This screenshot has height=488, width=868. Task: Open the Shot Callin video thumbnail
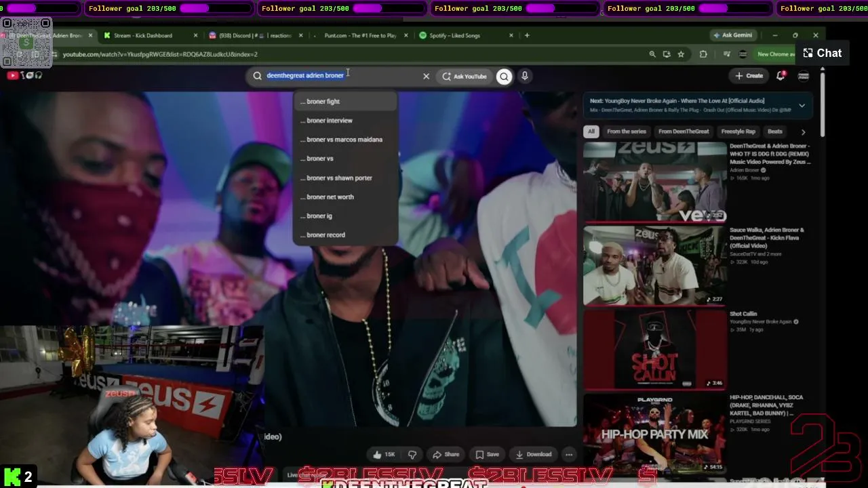pos(655,350)
